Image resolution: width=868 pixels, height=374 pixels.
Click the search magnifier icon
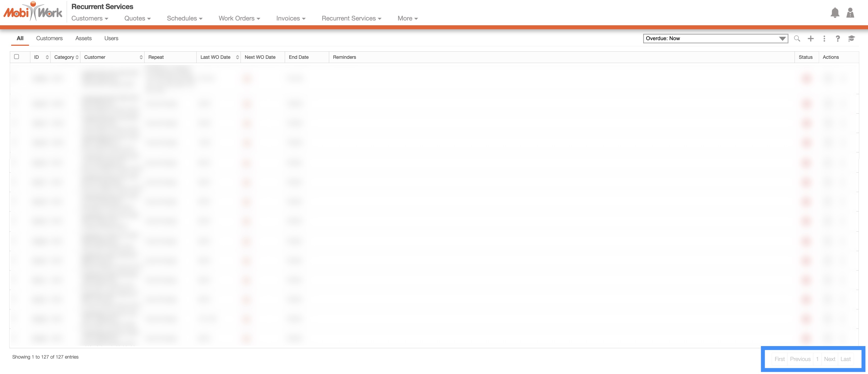(x=797, y=38)
